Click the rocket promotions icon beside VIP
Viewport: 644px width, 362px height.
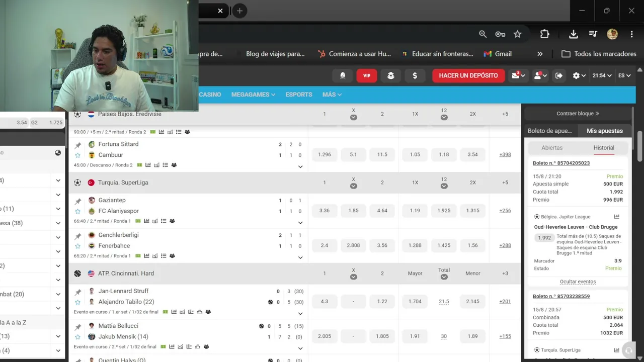coord(343,75)
